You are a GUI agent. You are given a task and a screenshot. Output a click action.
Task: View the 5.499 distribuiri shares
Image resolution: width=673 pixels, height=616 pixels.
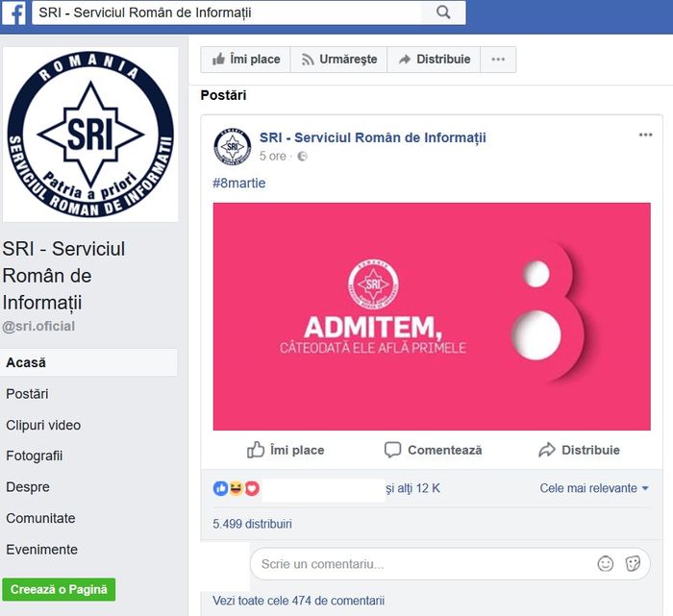[252, 524]
